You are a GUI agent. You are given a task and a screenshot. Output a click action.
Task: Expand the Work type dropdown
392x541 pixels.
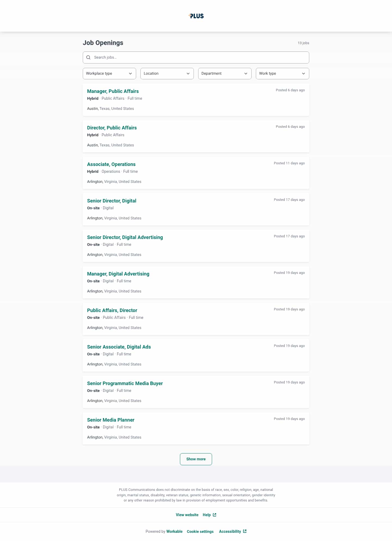[282, 74]
